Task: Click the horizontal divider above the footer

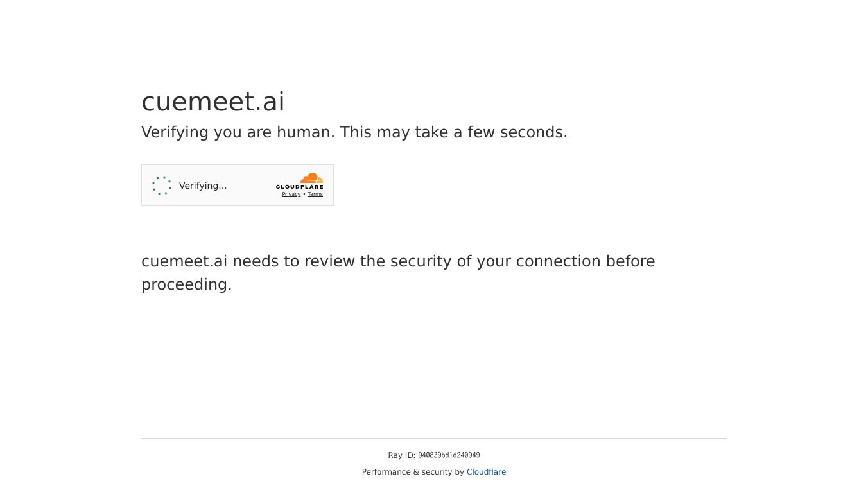Action: click(x=433, y=439)
